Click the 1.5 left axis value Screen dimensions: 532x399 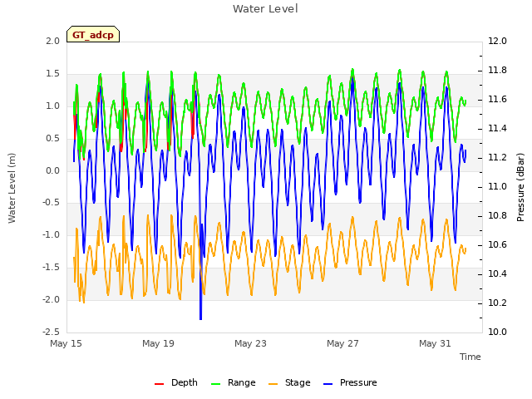pos(53,74)
